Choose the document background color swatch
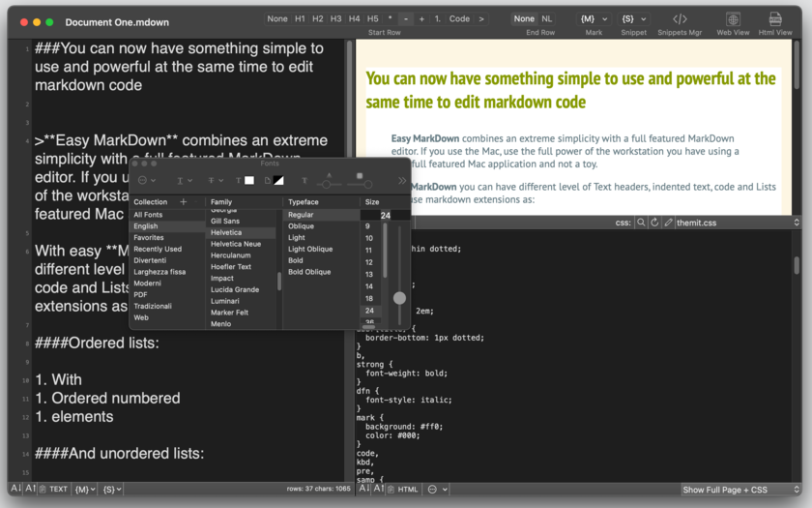812x508 pixels. click(278, 180)
